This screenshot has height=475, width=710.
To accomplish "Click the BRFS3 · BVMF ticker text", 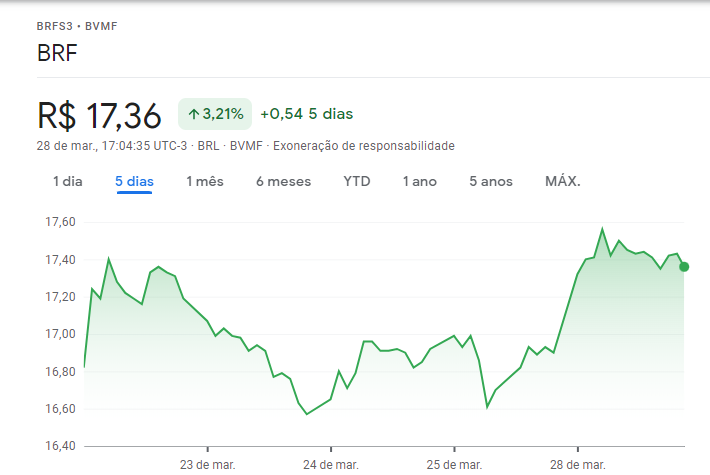I will 77,26.
